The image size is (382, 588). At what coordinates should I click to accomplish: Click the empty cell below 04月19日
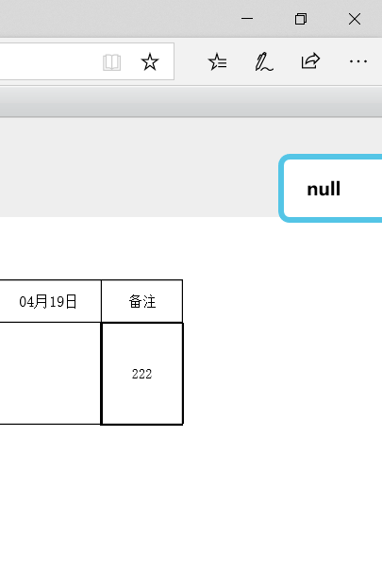(50, 374)
